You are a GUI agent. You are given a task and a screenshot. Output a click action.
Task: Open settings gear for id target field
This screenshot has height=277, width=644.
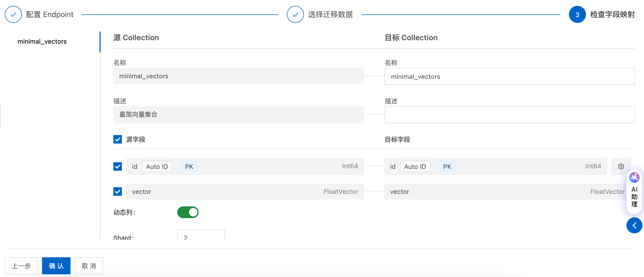621,166
